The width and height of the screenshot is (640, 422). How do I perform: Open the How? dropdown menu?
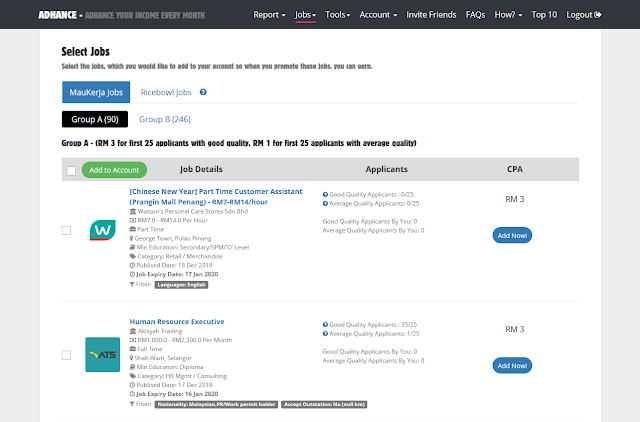pos(508,15)
